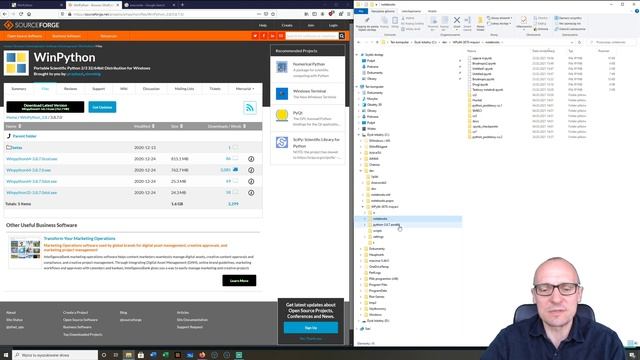Select settings folder in Explorer tree
Screen dimensions: 640x360
click(x=378, y=237)
